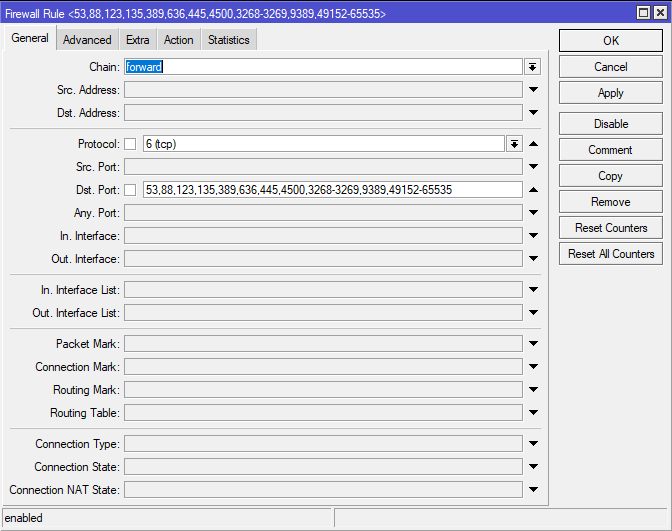Viewport: 672px width, 531px height.
Task: Open the Extra tab
Action: [x=138, y=40]
